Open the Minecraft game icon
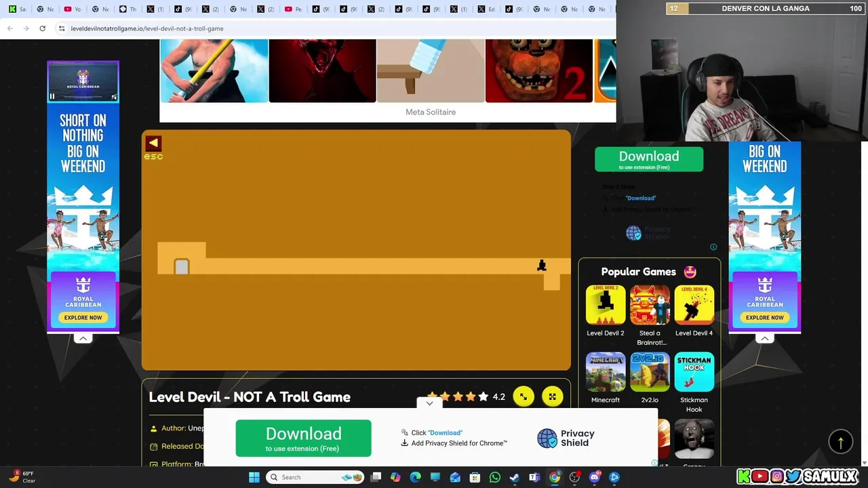Screen dimensions: 868x488 [x=606, y=371]
